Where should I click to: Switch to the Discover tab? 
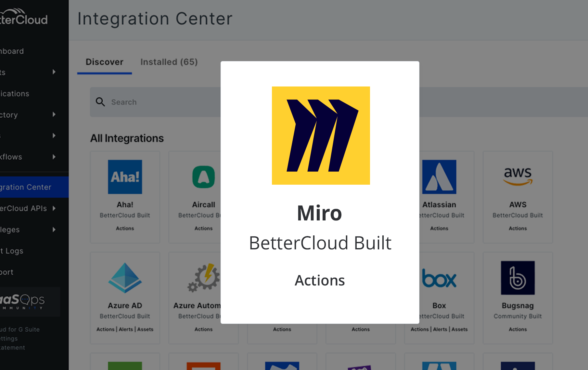tap(105, 62)
